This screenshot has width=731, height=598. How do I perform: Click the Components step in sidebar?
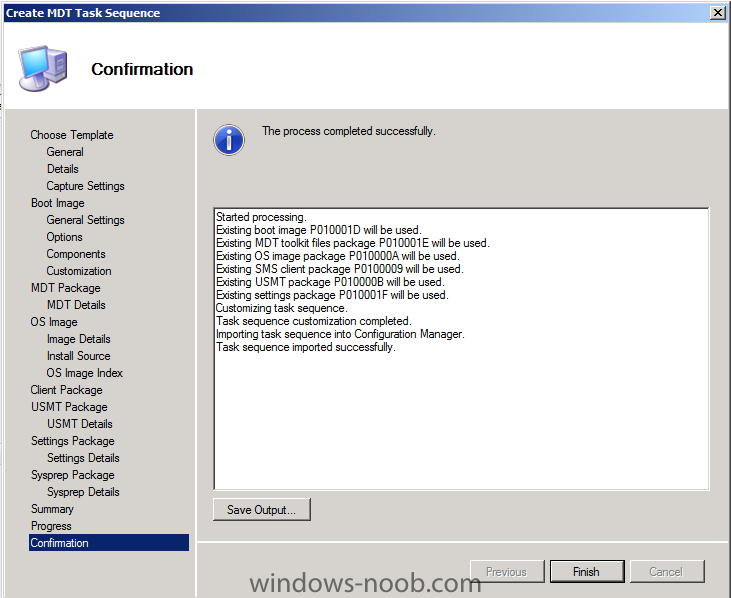76,254
